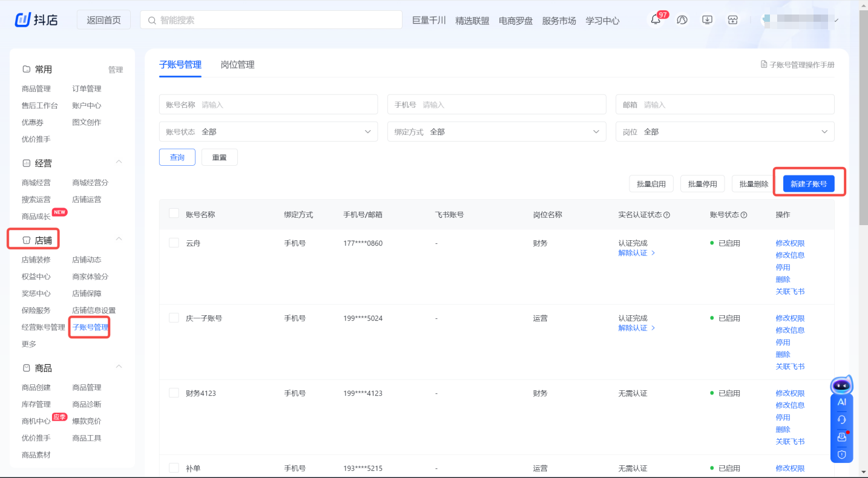Open the 岗位 dropdown filter
Screen dimensions: 868x478
725,131
